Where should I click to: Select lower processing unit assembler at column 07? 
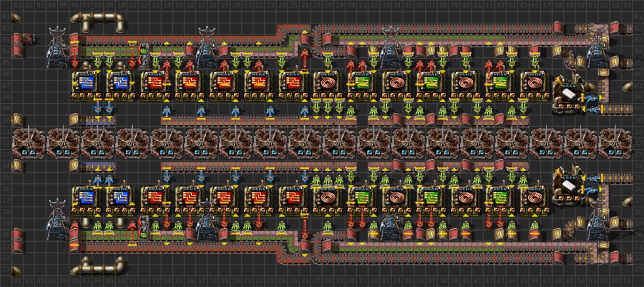(x=86, y=200)
